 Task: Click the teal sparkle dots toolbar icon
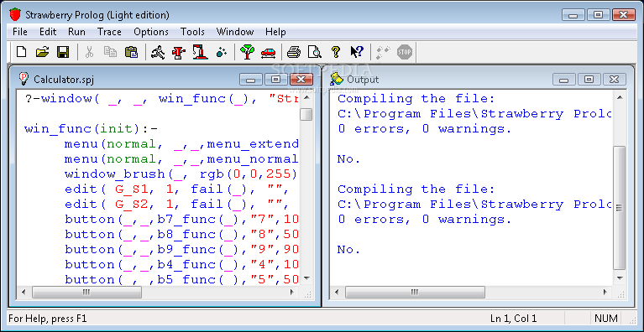click(222, 52)
